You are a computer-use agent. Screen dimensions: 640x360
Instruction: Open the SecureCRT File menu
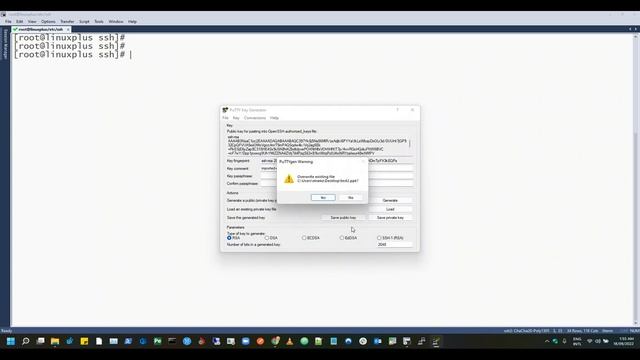[8, 22]
